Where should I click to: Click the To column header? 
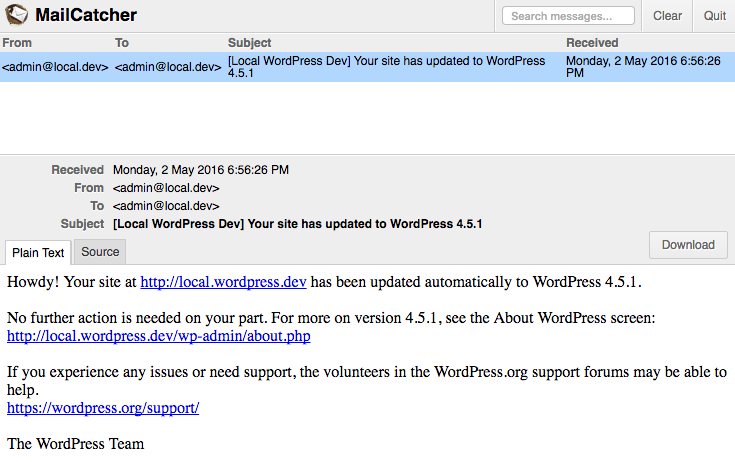pos(122,43)
